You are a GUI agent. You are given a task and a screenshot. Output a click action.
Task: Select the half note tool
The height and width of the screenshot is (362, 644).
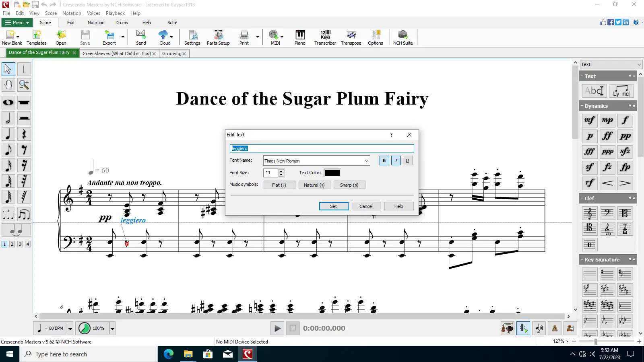tap(8, 118)
